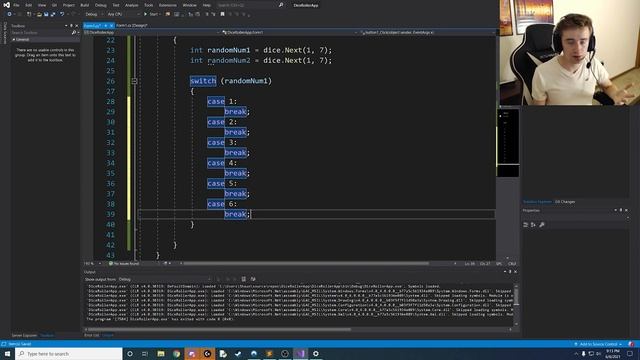Switch to the Git Changes tab

[x=565, y=202]
